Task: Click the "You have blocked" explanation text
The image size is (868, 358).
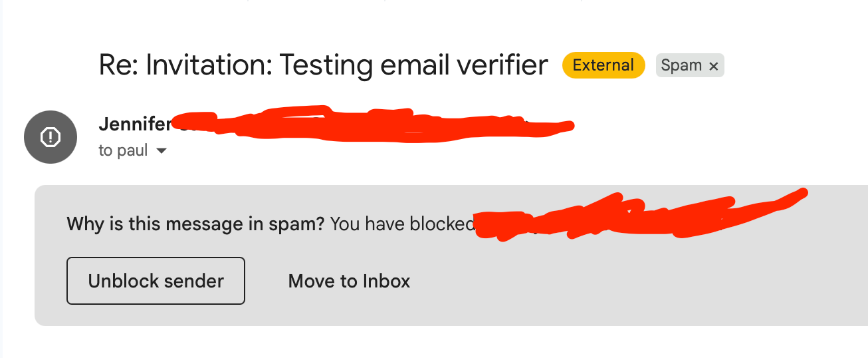Action: click(401, 224)
